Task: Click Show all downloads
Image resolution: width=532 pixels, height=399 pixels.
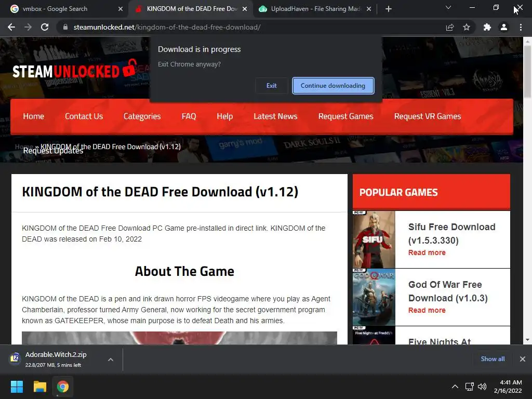Action: [x=493, y=359]
